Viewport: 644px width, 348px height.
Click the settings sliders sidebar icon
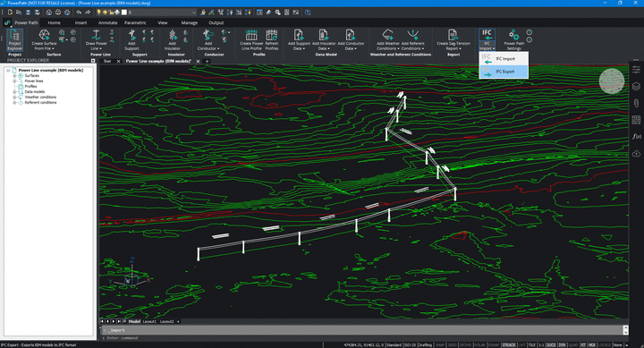click(636, 70)
